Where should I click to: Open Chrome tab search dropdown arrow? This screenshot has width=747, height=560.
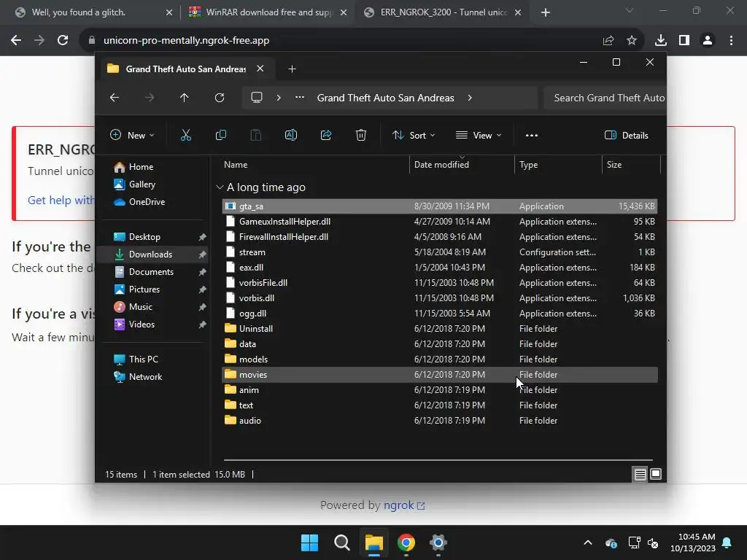tap(630, 10)
